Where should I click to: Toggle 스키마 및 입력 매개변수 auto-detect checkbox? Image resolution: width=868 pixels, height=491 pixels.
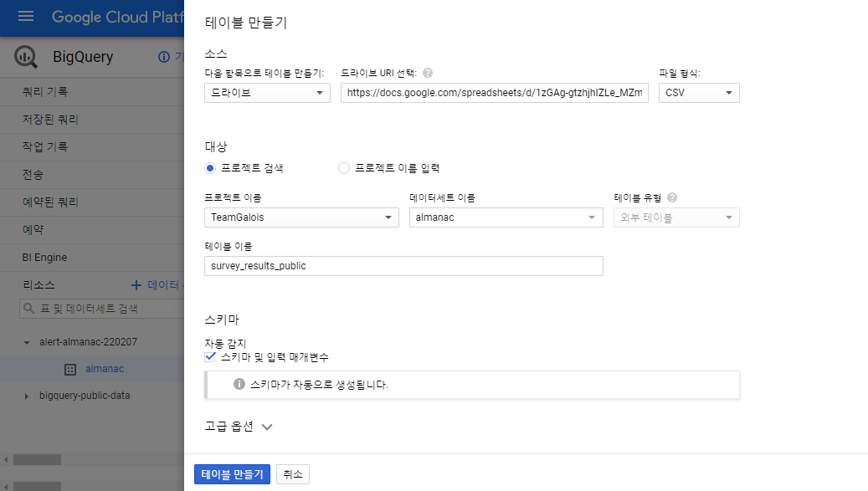coord(210,357)
